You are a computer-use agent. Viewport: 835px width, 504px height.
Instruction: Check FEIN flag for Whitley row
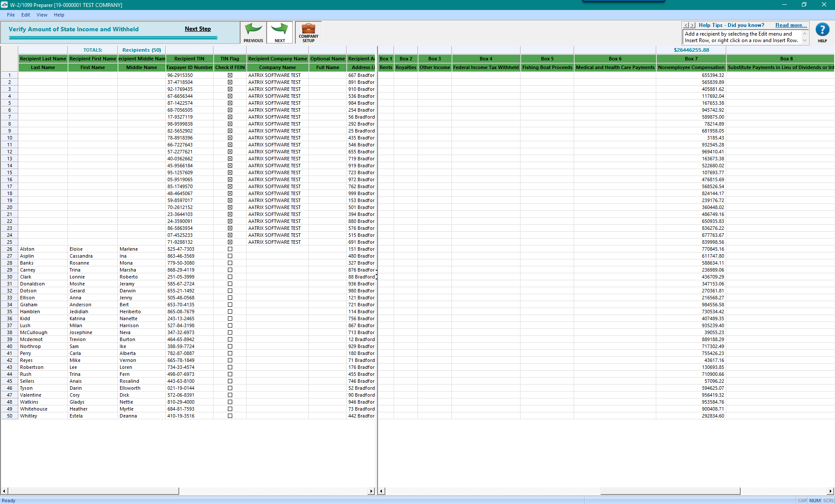click(230, 416)
